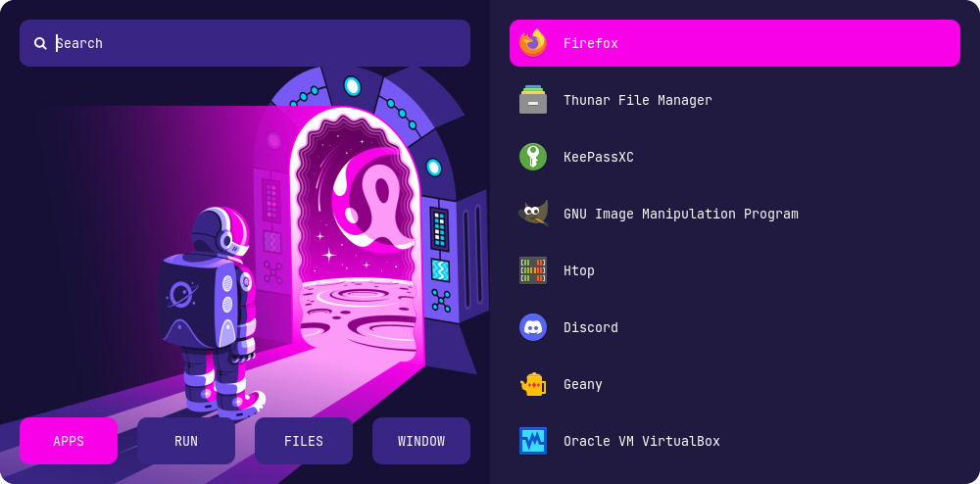This screenshot has width=980, height=484.
Task: Select the "GNU Image Manipulation Program" label
Action: 680,214
